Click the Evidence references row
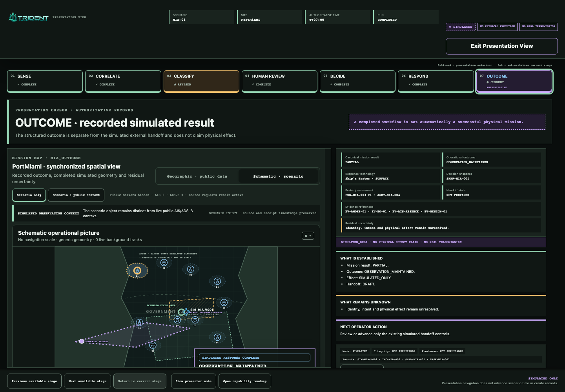 click(x=441, y=209)
